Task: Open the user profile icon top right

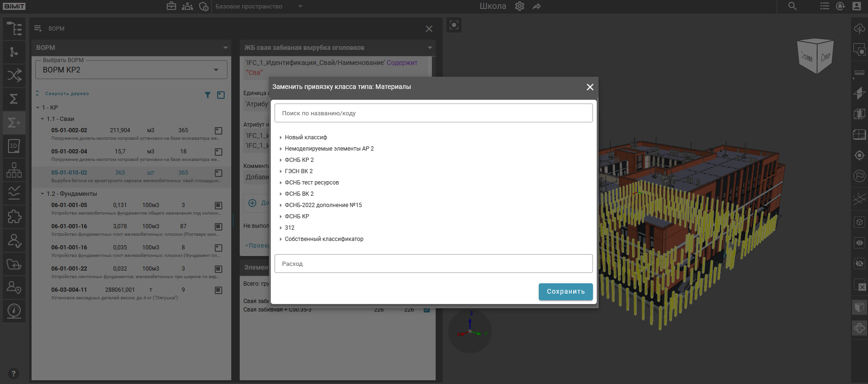Action: 857,7
